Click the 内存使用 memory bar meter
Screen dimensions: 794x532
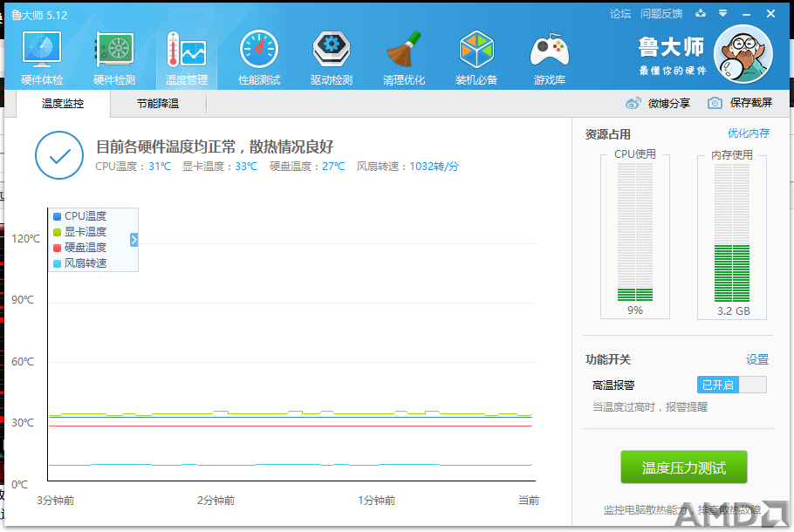[732, 232]
